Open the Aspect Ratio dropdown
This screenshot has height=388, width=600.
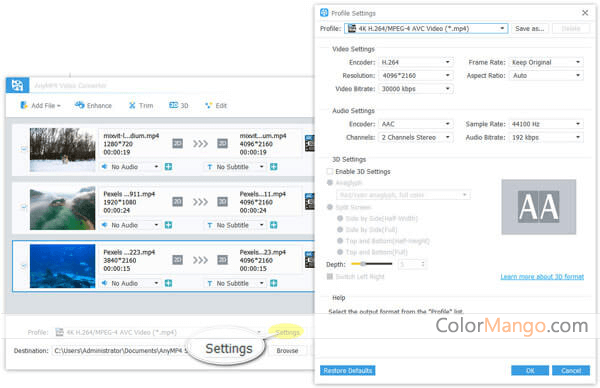[546, 75]
